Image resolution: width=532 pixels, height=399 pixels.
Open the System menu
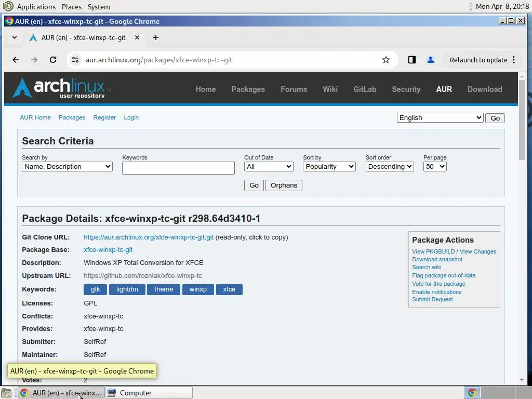coord(99,7)
